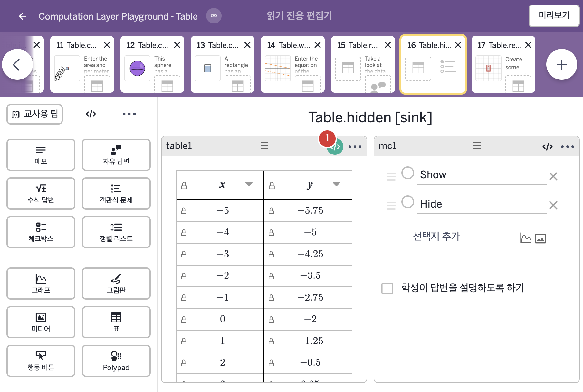Add a 객관식 문제 multiple choice component
The image size is (583, 392).
[x=116, y=193]
